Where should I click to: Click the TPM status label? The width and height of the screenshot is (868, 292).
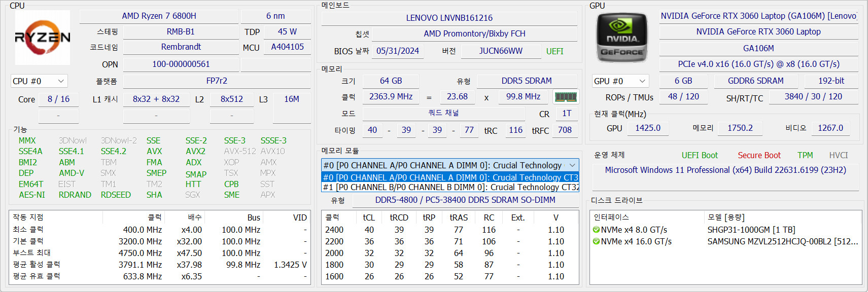805,156
